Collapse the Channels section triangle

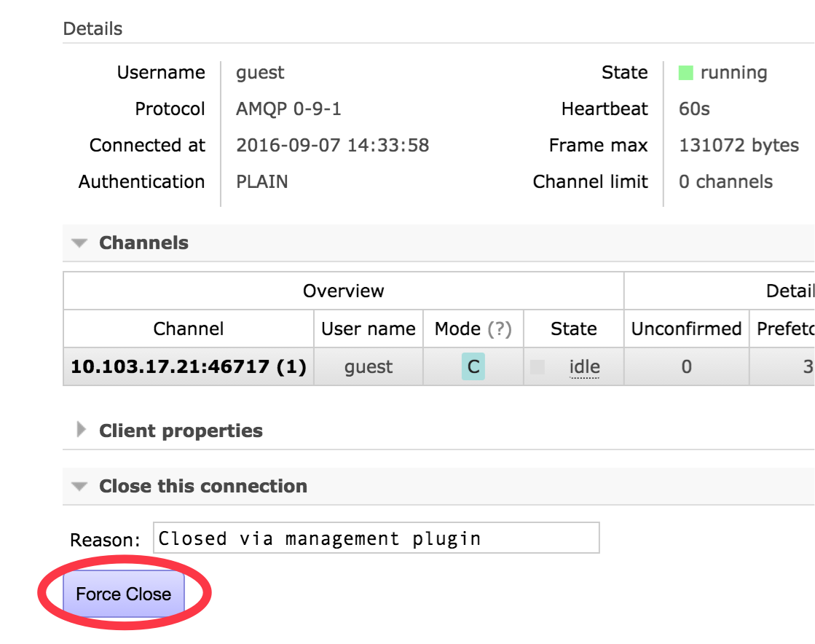[x=80, y=243]
